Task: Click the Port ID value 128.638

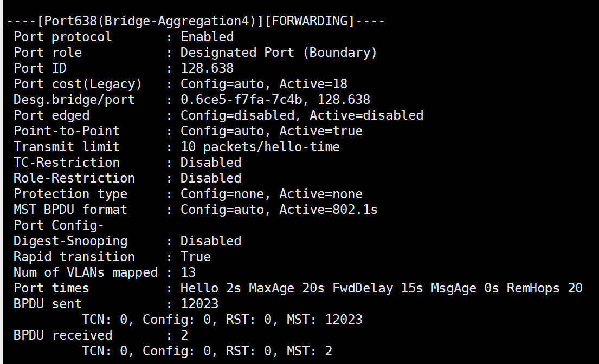Action: click(x=207, y=68)
